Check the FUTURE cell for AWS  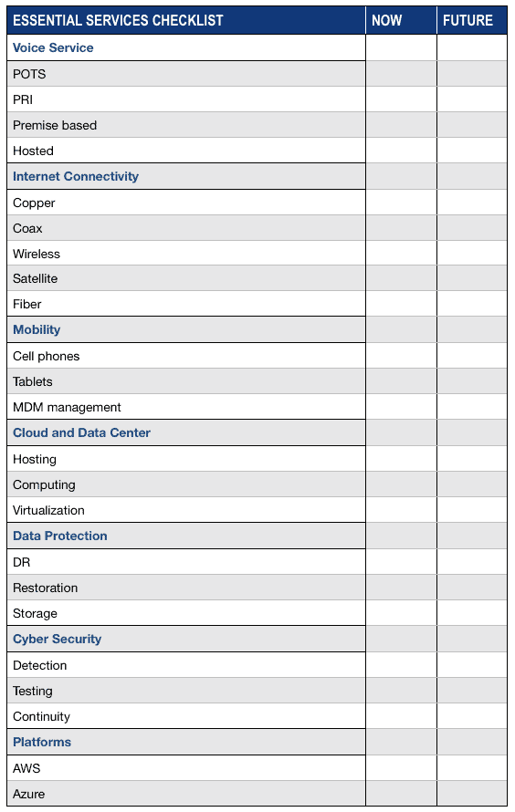tap(472, 767)
